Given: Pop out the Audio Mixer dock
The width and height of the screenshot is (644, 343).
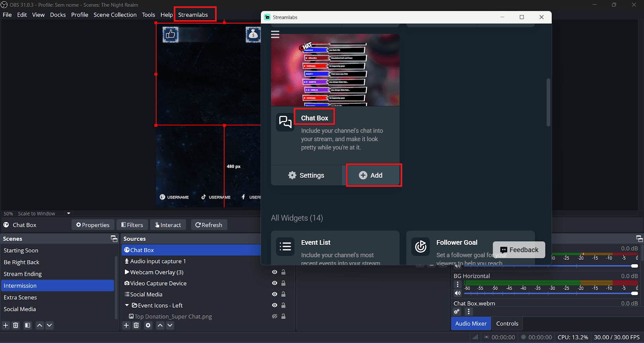Looking at the screenshot, I should tap(639, 238).
